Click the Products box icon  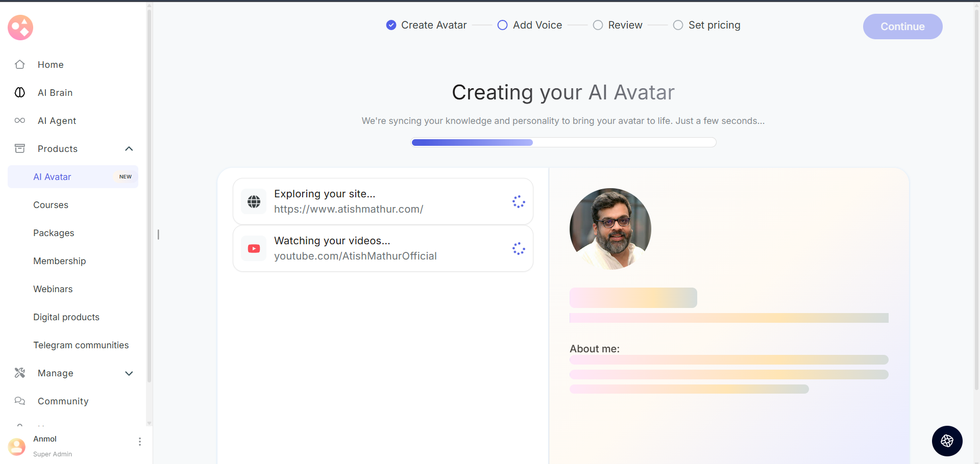click(x=20, y=149)
